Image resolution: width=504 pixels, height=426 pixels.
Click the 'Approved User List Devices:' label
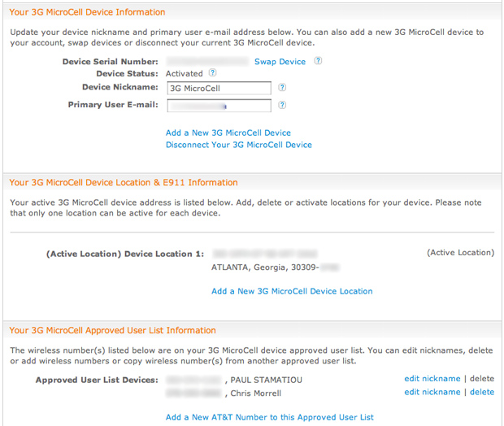[97, 380]
